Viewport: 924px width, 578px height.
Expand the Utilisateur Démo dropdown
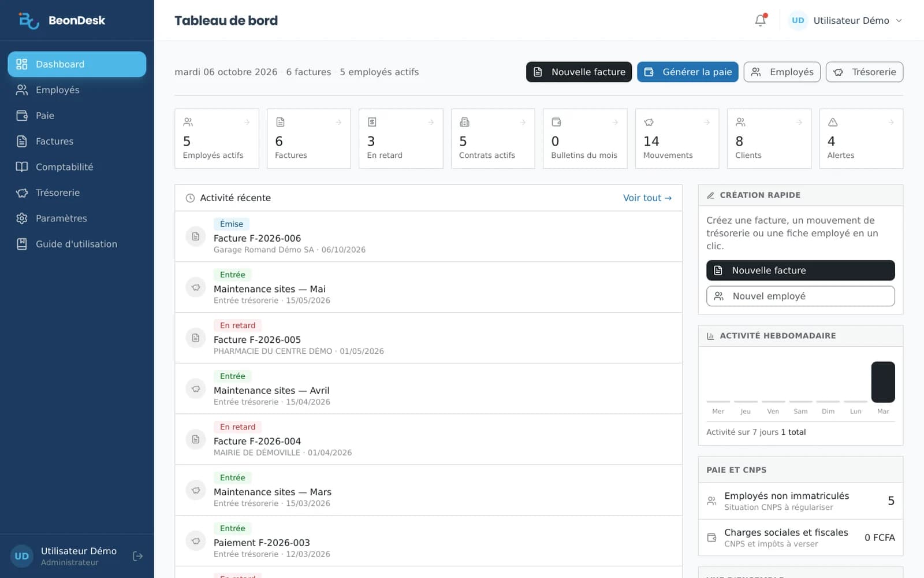pyautogui.click(x=846, y=20)
